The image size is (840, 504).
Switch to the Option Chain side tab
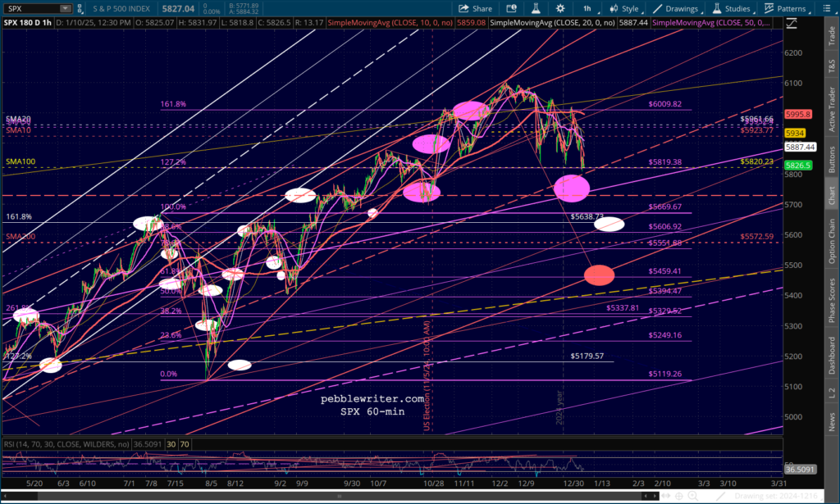(x=832, y=241)
